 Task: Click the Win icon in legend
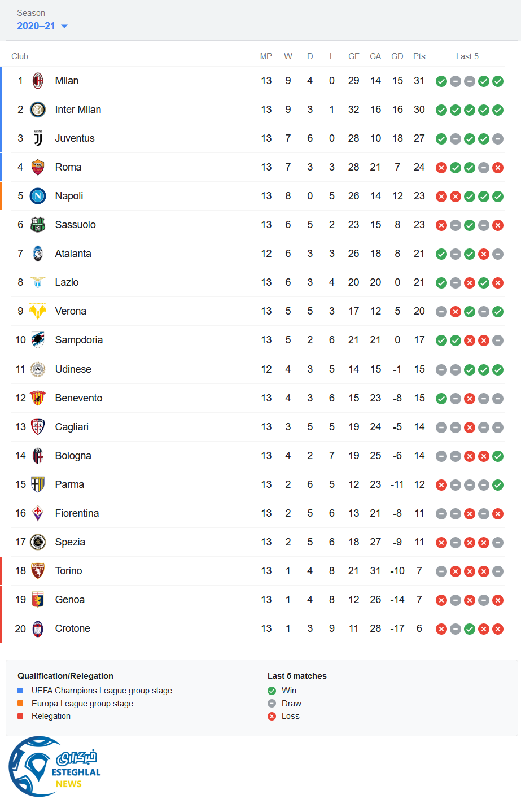pos(272,691)
